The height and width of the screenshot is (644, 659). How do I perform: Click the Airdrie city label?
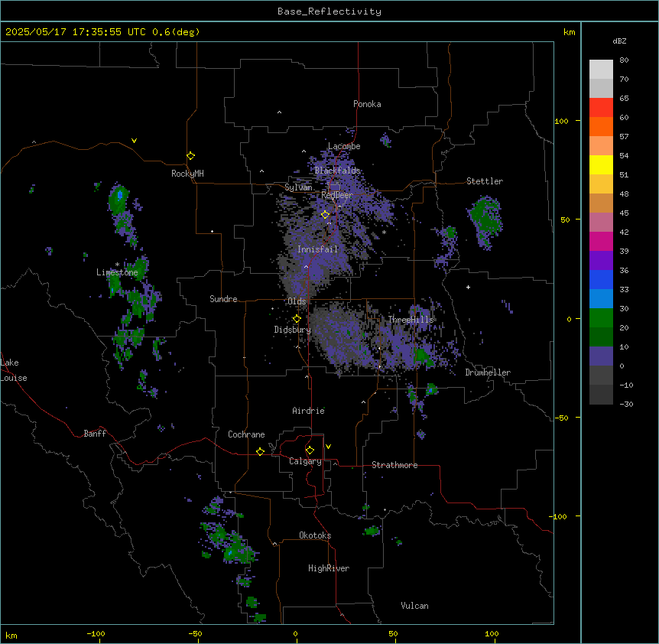point(308,411)
